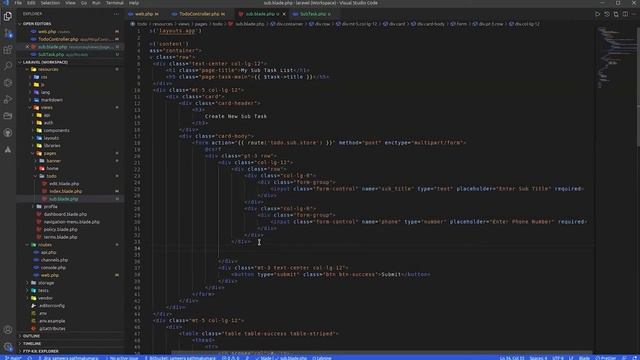Open the Run and Debug view
640x360 pixels.
pos(8,100)
